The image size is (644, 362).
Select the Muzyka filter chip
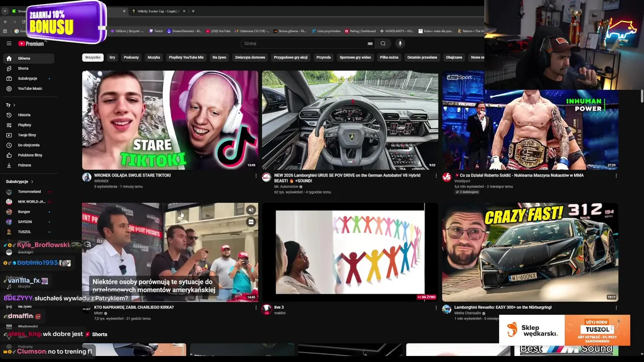[x=154, y=57]
